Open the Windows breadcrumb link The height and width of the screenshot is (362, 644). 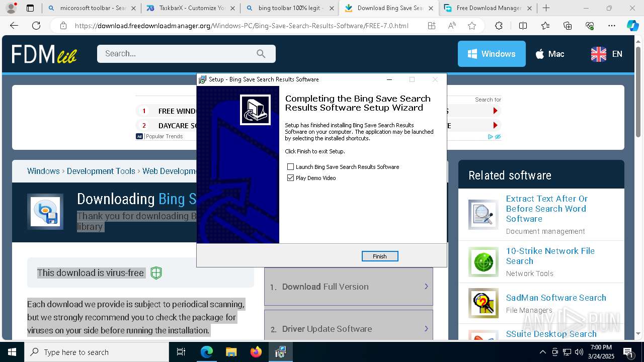tap(43, 171)
